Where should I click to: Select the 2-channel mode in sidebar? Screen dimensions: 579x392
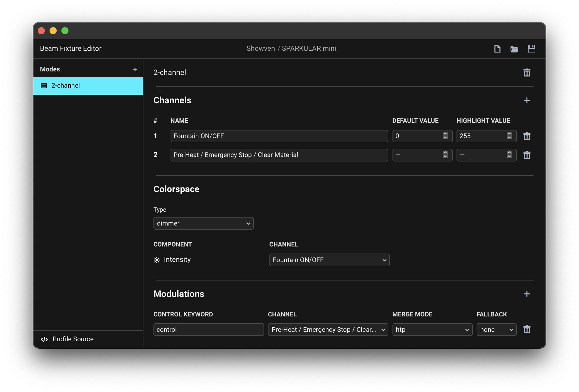[88, 86]
